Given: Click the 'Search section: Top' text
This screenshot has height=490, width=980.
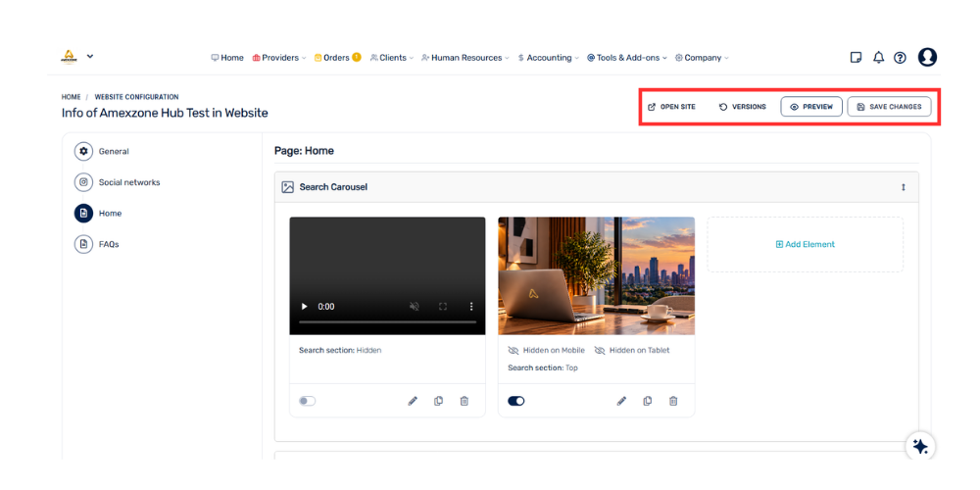Looking at the screenshot, I should (x=543, y=368).
